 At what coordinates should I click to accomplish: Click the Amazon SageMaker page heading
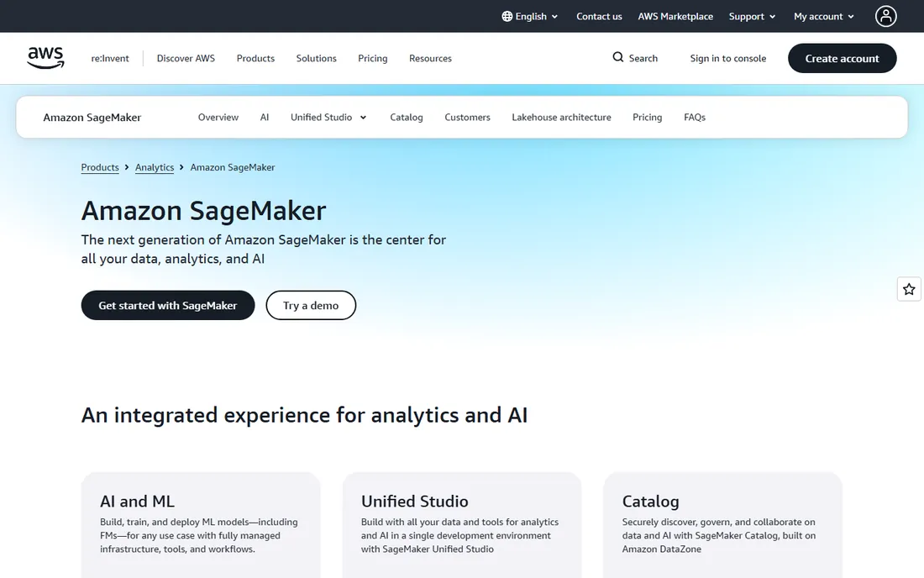click(203, 211)
